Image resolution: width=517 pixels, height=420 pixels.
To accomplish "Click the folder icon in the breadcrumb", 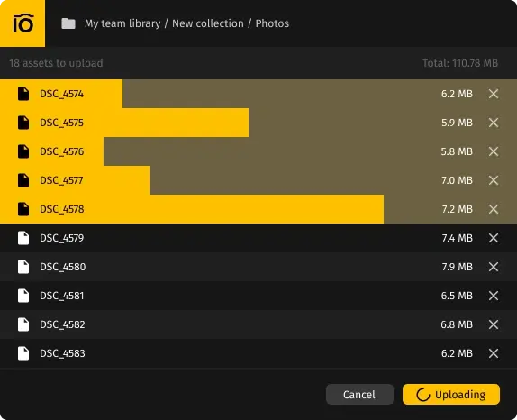I will click(68, 23).
